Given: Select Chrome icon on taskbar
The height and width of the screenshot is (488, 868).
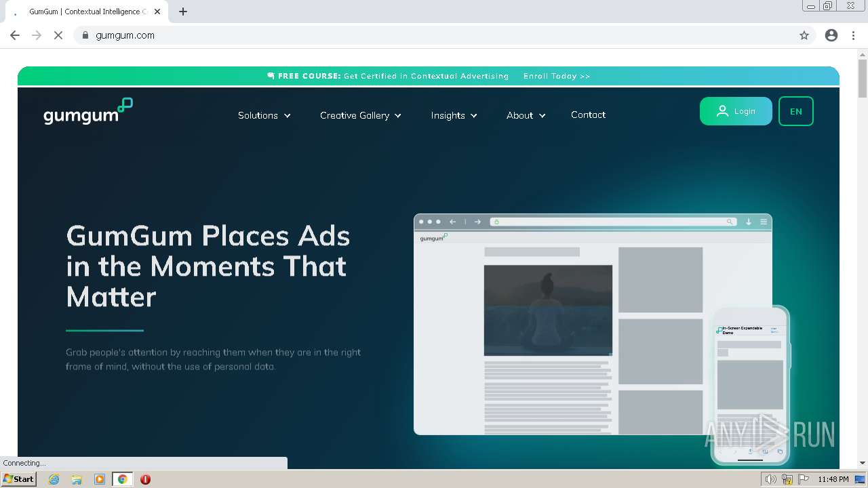Looking at the screenshot, I should coord(122,479).
